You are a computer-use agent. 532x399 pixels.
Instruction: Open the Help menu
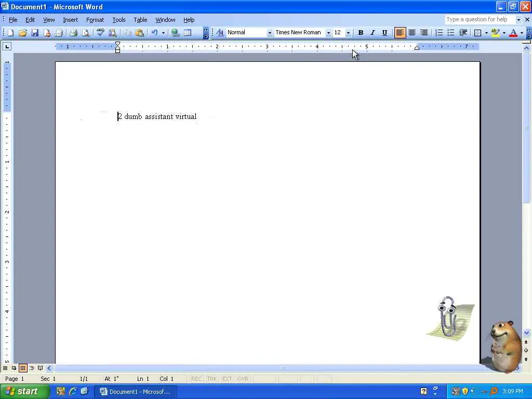click(189, 20)
